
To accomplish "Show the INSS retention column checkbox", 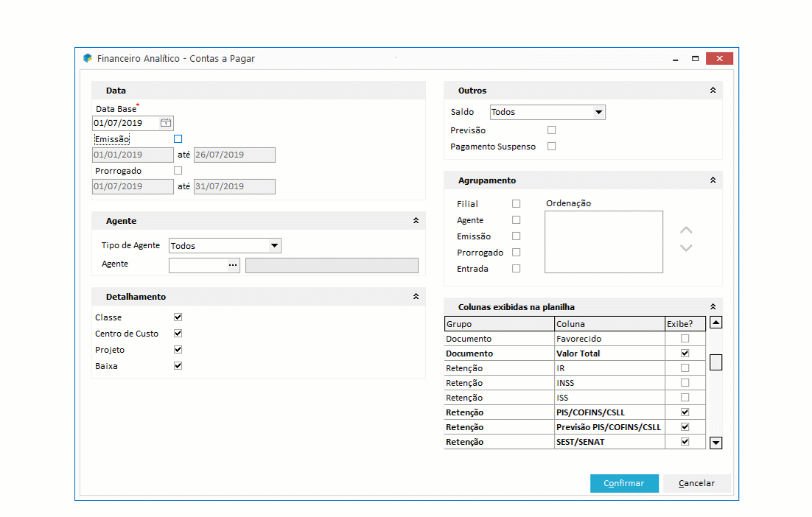I will (x=685, y=382).
